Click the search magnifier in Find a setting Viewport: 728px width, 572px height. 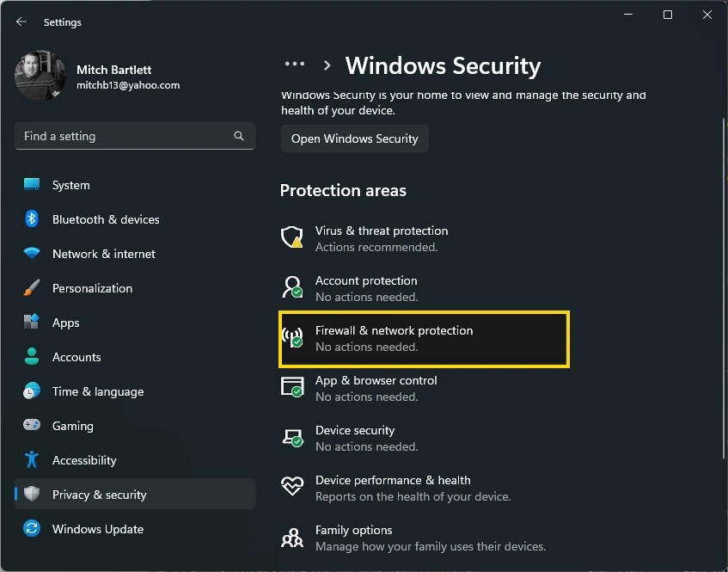[x=239, y=136]
